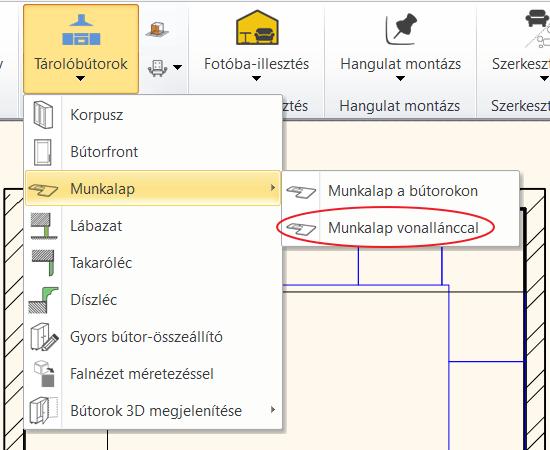
Task: Expand the Szerkeszt dropdown arrow
Action: (x=544, y=78)
